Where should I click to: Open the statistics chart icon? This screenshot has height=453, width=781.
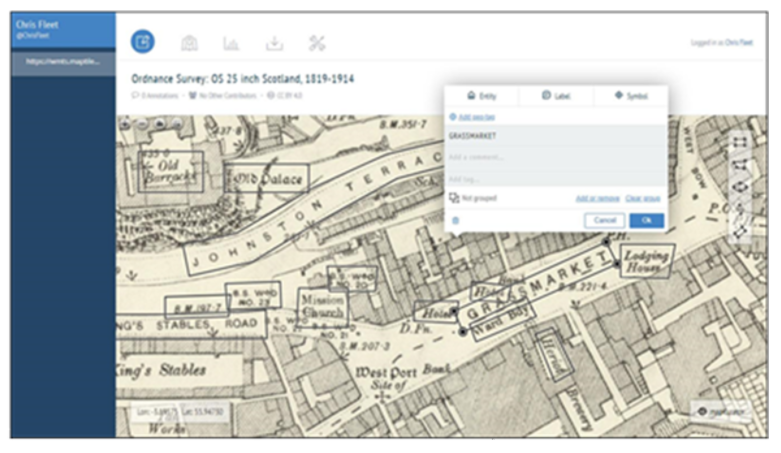click(231, 44)
